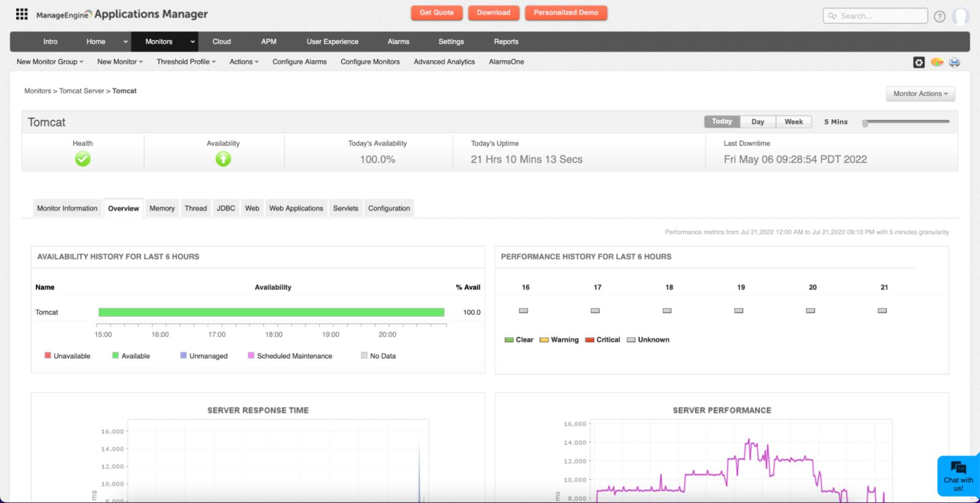The width and height of the screenshot is (980, 503).
Task: Select the Day time range
Action: (758, 122)
